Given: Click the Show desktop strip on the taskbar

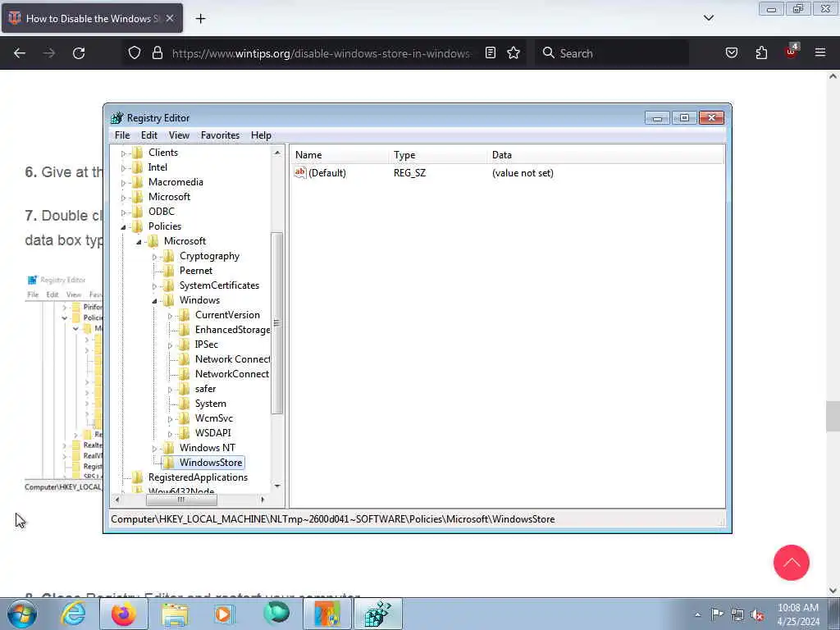Looking at the screenshot, I should [834, 614].
